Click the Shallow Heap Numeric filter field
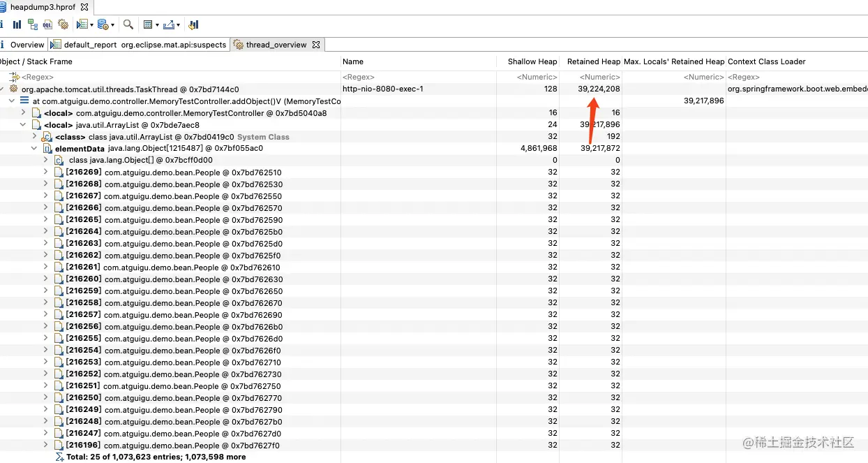 pos(528,77)
